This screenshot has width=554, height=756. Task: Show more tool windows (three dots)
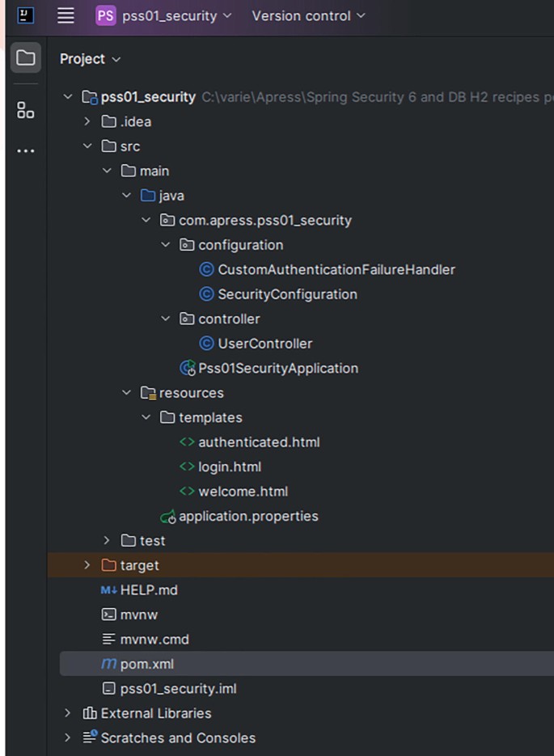click(x=26, y=151)
